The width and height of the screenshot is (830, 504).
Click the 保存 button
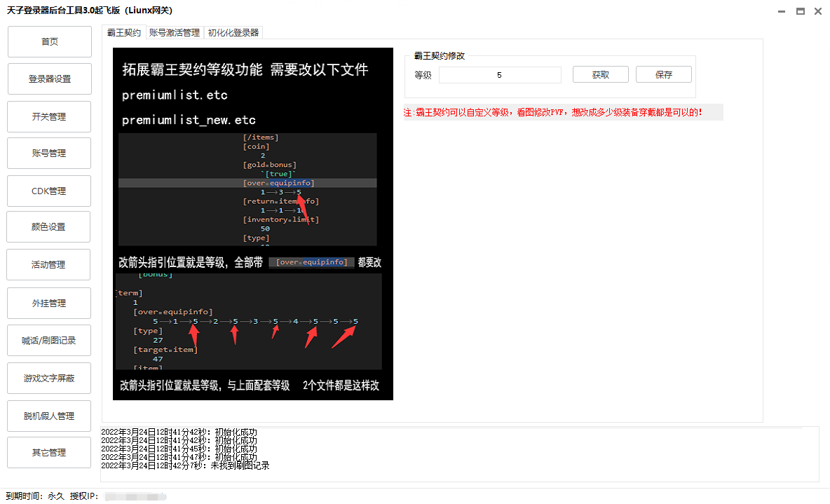pyautogui.click(x=664, y=74)
